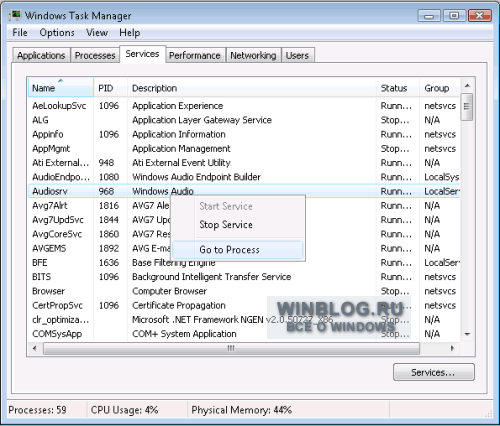
Task: Click the Task Manager title bar icon
Action: (15, 15)
